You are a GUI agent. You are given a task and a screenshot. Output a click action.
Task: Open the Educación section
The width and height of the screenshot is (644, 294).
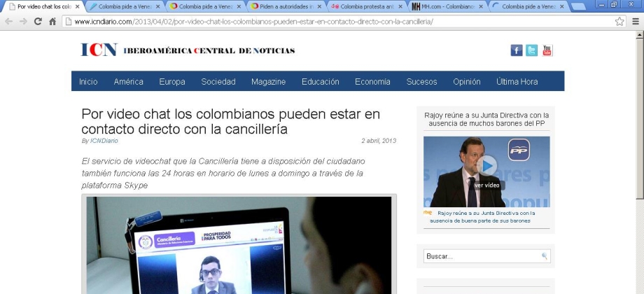click(x=321, y=82)
